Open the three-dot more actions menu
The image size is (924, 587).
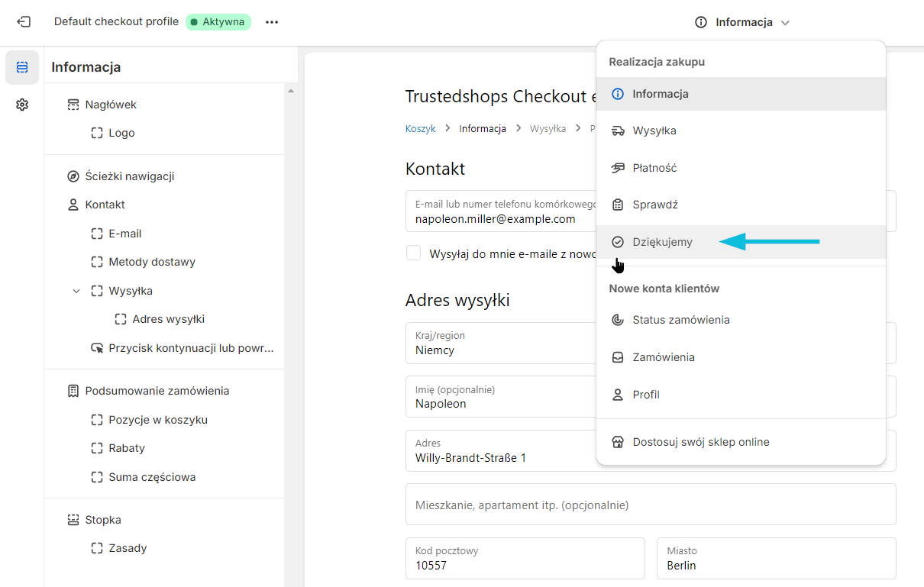coord(272,22)
